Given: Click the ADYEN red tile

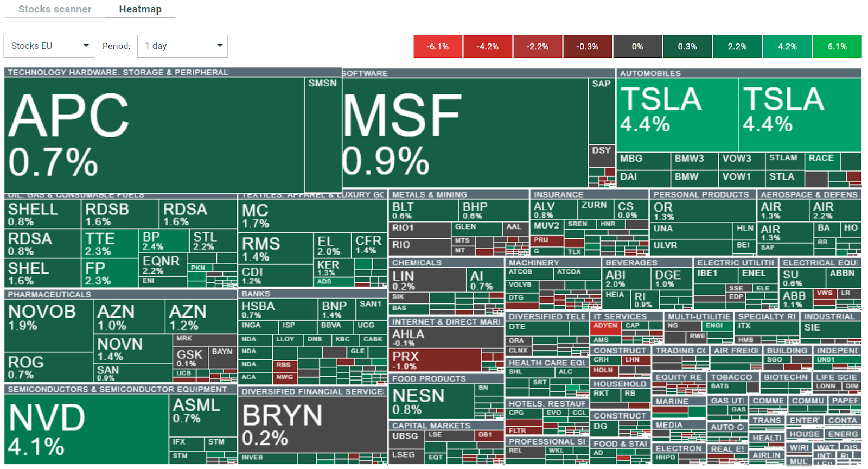Looking at the screenshot, I should coord(605,328).
